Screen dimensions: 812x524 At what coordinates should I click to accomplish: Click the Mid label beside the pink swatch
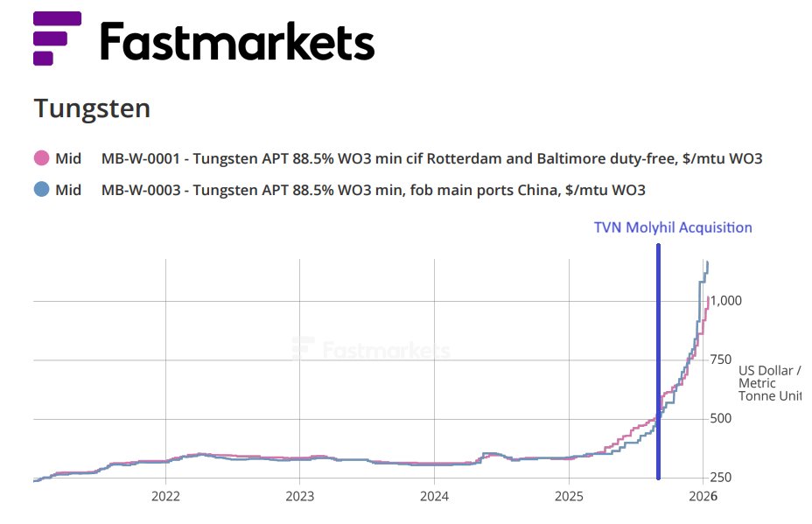pos(68,158)
